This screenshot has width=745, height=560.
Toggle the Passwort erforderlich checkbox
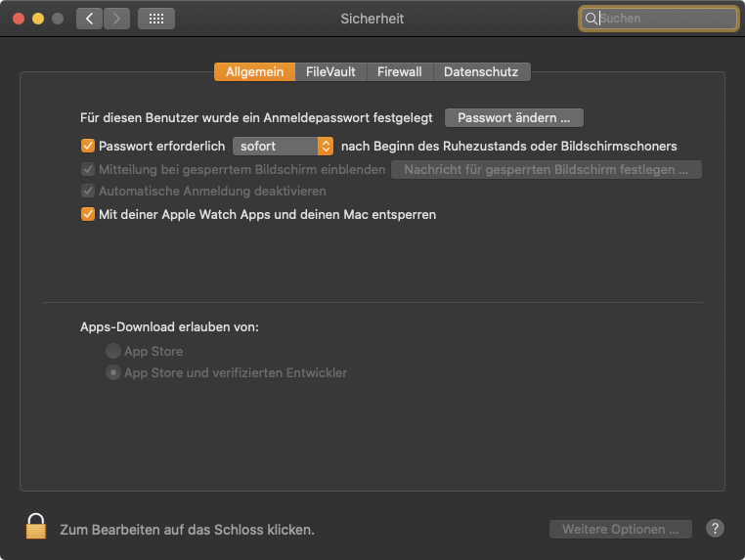(87, 147)
